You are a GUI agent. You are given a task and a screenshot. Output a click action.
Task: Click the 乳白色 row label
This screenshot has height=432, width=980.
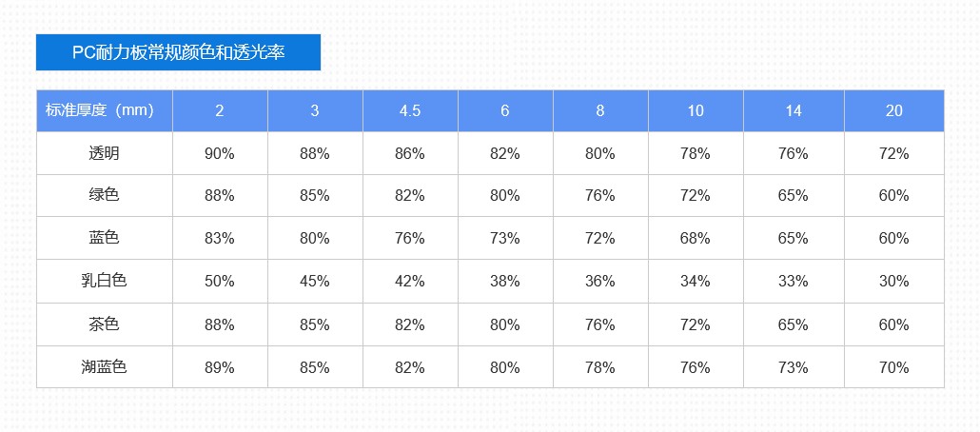pyautogui.click(x=105, y=281)
